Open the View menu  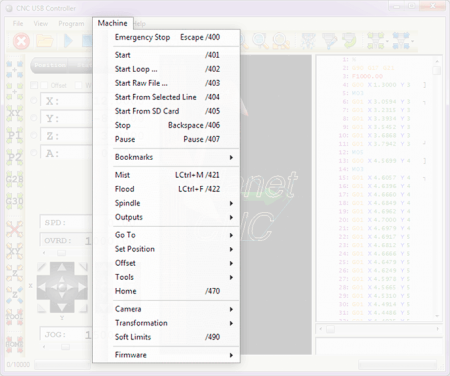tap(41, 24)
